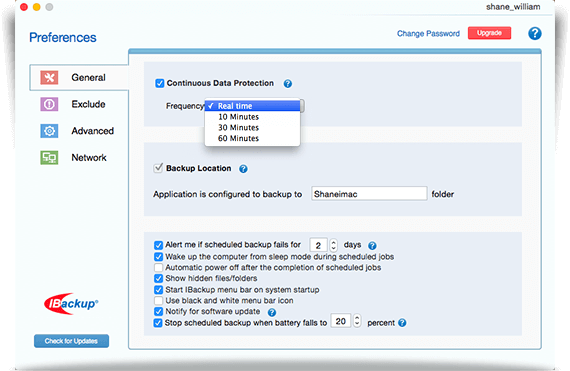Show help for Continuous Data Protection
Image resolution: width=570 pixels, height=371 pixels.
[288, 84]
